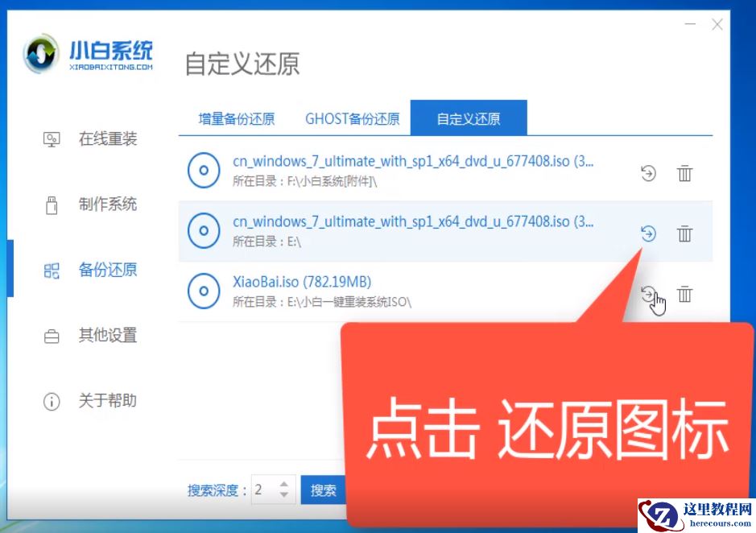Click the 制作系统 USB icon

click(x=51, y=205)
